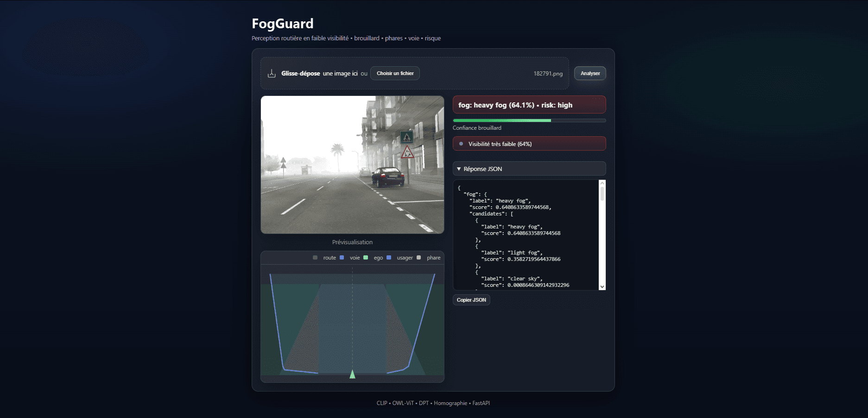
Task: Click Choisir un fichier to upload
Action: pos(395,73)
